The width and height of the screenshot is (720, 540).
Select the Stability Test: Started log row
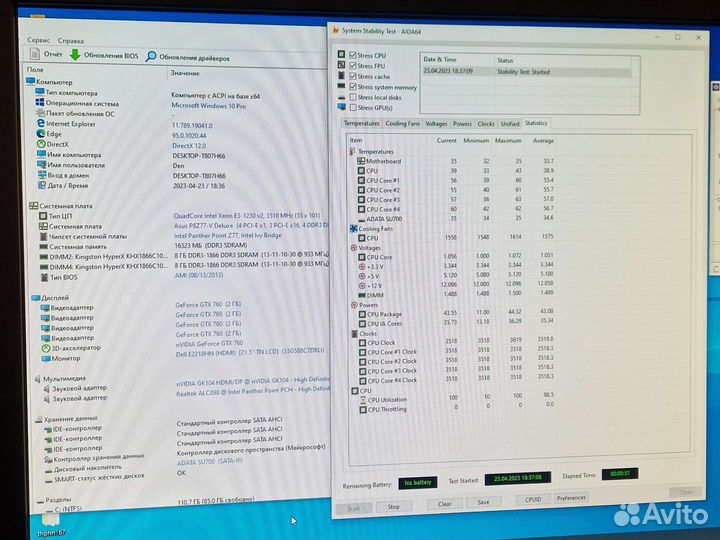(x=527, y=72)
